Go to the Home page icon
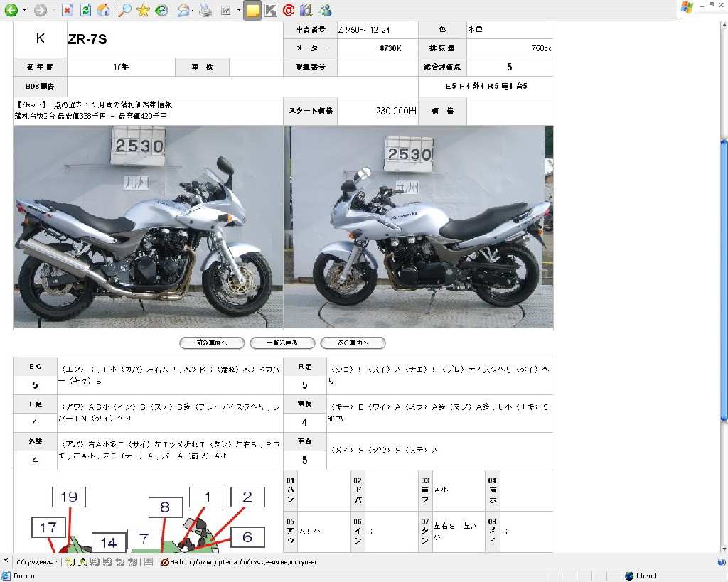The width and height of the screenshot is (728, 582). 104,10
